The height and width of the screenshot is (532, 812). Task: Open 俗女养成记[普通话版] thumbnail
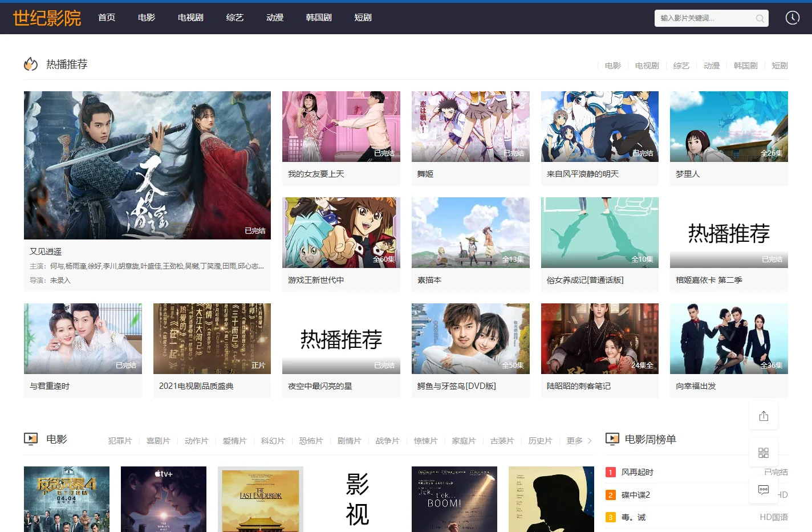(600, 233)
